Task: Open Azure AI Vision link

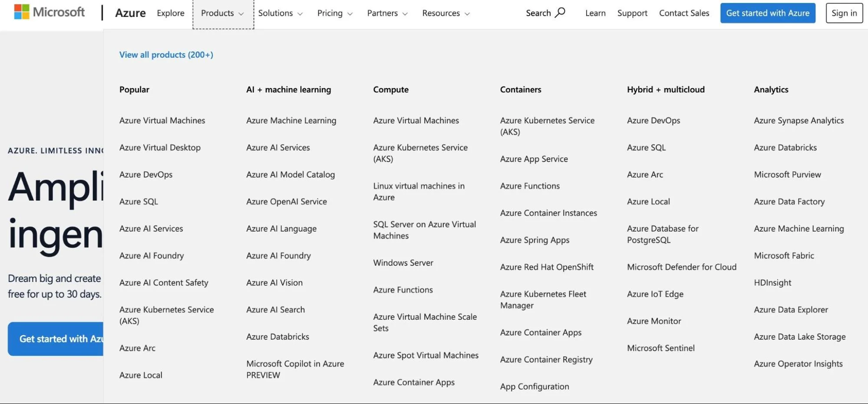Action: tap(274, 283)
